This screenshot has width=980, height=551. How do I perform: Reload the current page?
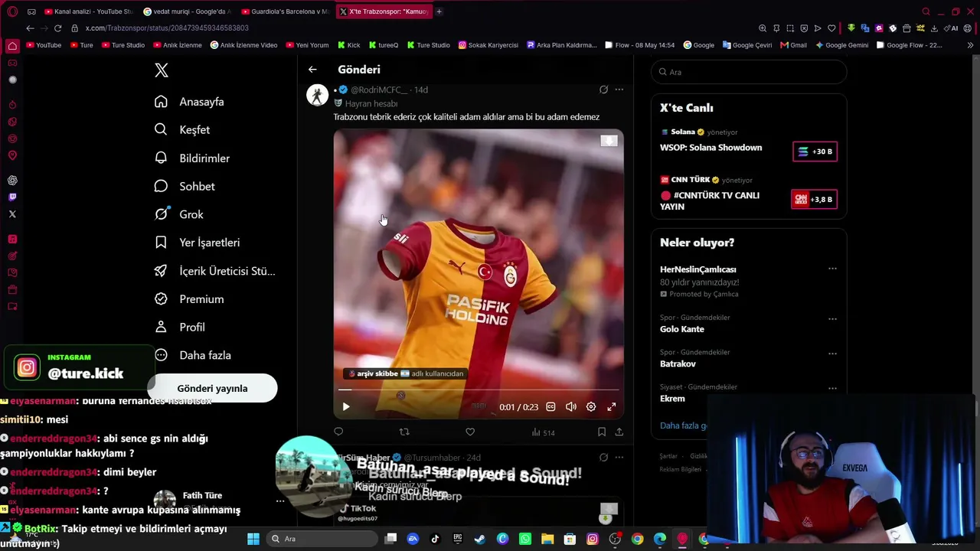(57, 28)
